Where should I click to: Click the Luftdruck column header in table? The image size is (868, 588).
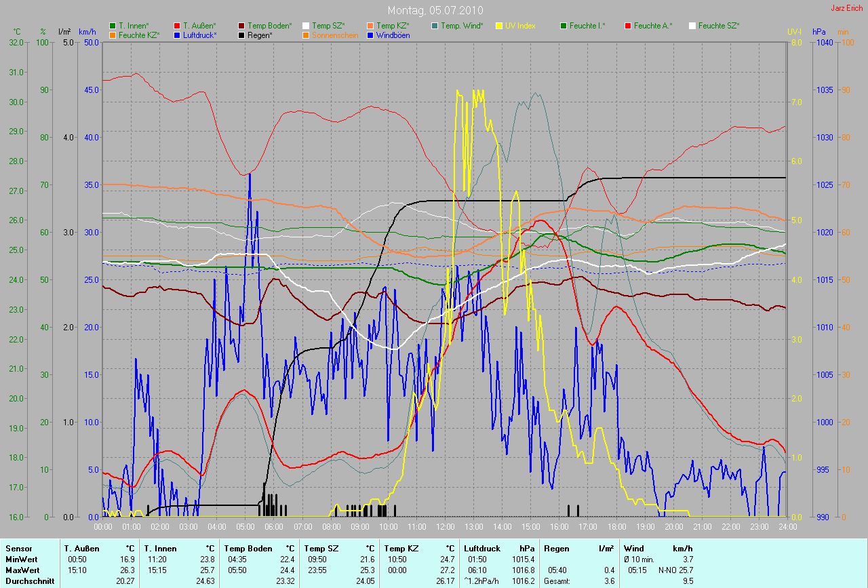coord(481,548)
